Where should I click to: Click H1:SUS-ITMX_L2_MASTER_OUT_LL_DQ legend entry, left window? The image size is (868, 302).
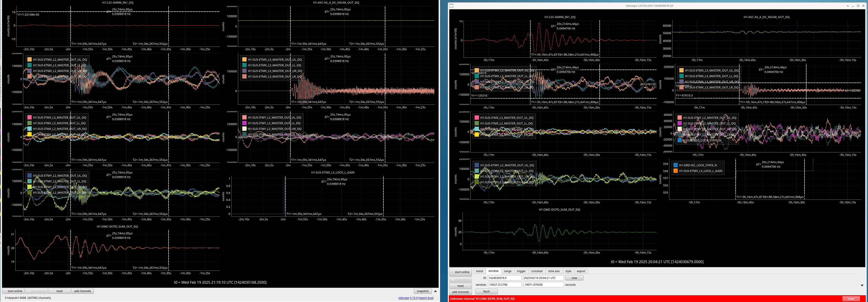click(59, 123)
